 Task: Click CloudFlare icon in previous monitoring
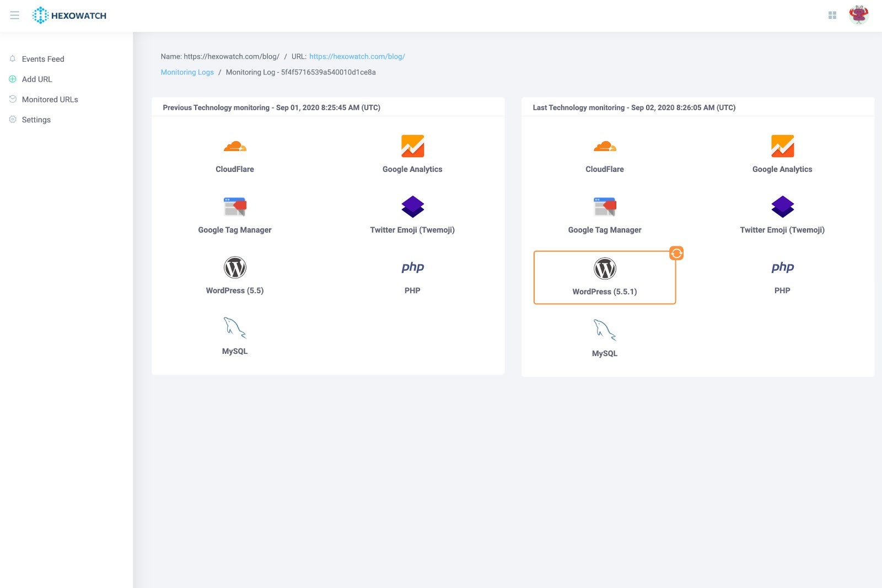(235, 146)
